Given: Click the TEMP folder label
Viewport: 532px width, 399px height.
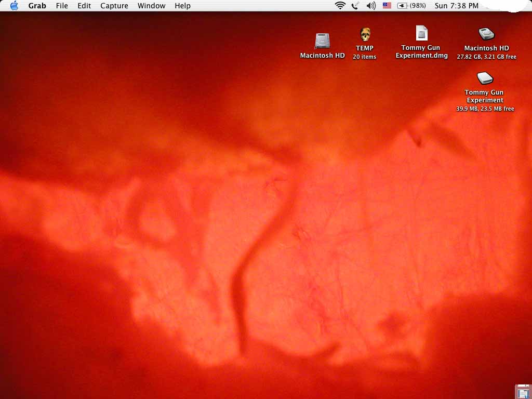Looking at the screenshot, I should click(365, 48).
